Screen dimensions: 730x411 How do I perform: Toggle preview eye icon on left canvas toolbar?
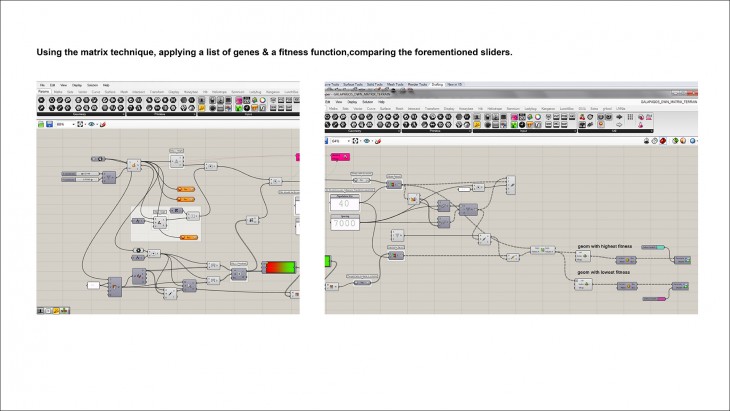[x=91, y=124]
